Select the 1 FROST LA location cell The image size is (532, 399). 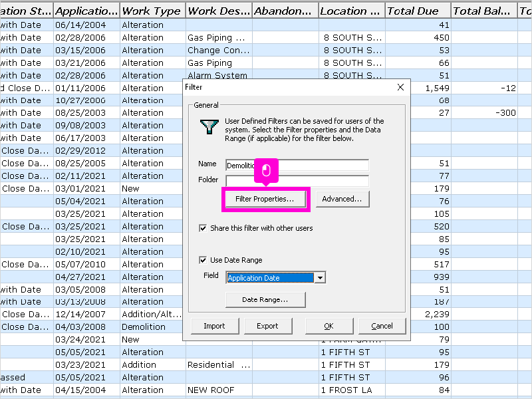(x=352, y=390)
